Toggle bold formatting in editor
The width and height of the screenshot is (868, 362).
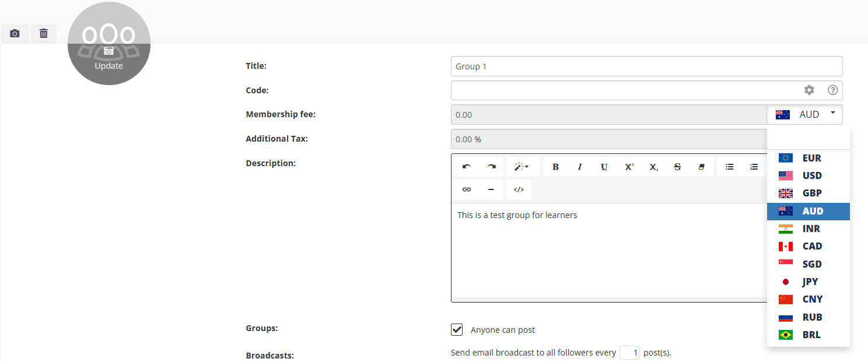pyautogui.click(x=555, y=167)
